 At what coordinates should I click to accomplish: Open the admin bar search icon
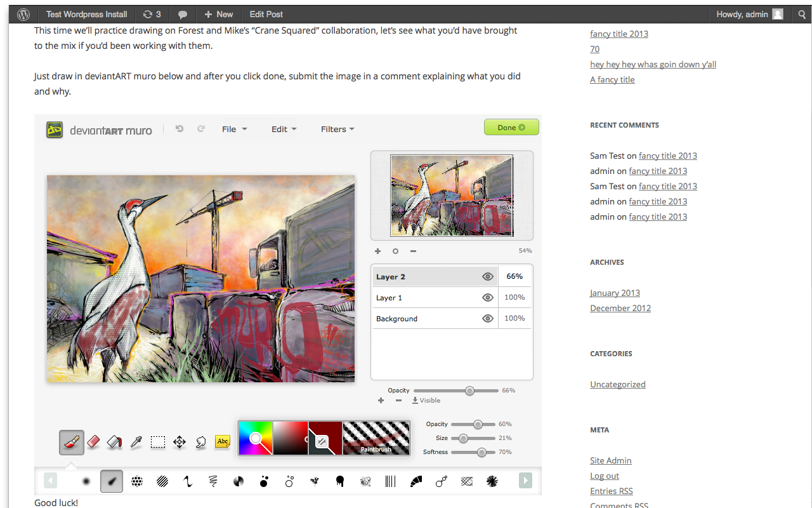(802, 14)
